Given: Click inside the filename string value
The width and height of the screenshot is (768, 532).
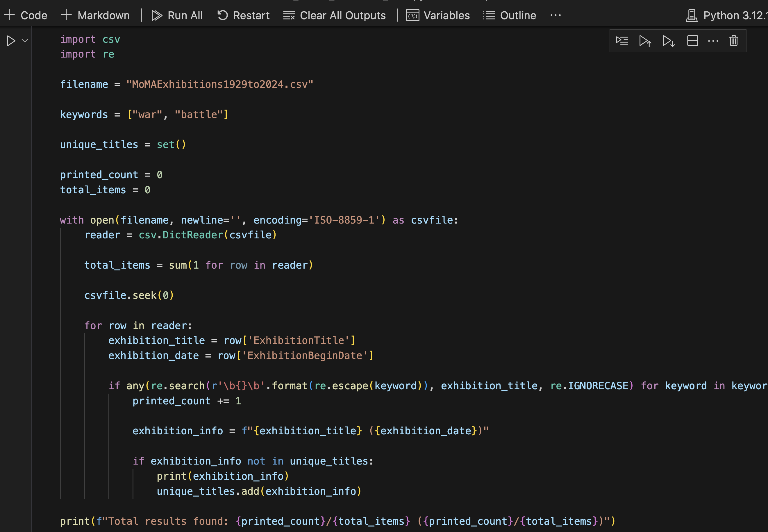Looking at the screenshot, I should [219, 84].
